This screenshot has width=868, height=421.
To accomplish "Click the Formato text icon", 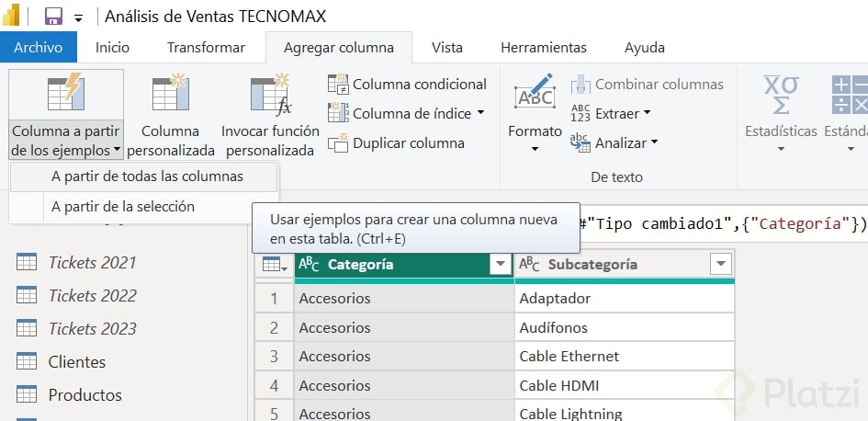I will 535,95.
